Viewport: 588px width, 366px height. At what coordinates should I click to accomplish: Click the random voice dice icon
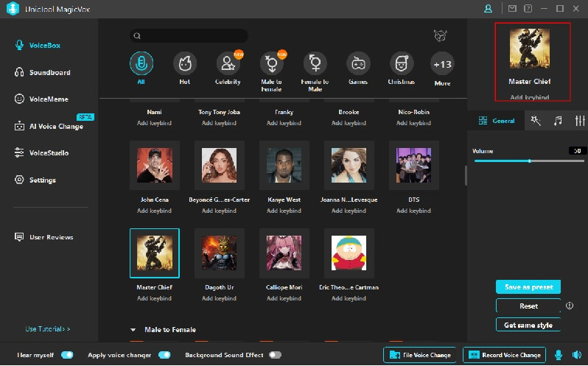tap(440, 35)
